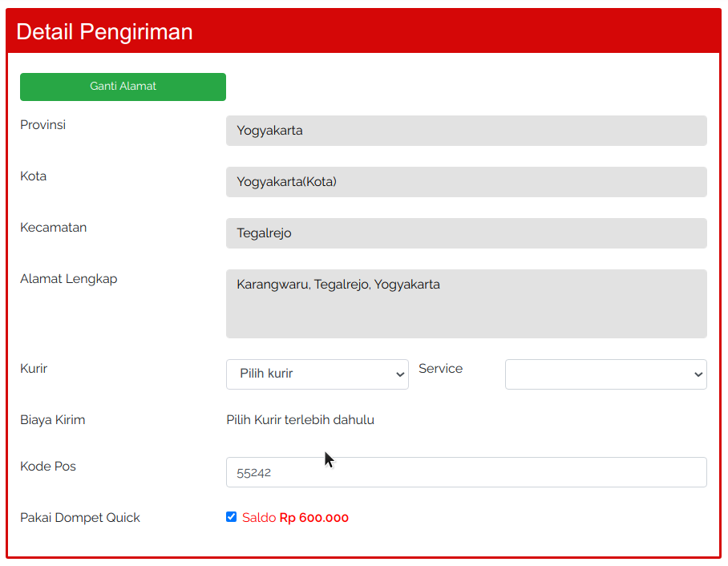Screen dimensions: 728x566
Task: Click inside the Kode Pos field
Action: coord(465,472)
